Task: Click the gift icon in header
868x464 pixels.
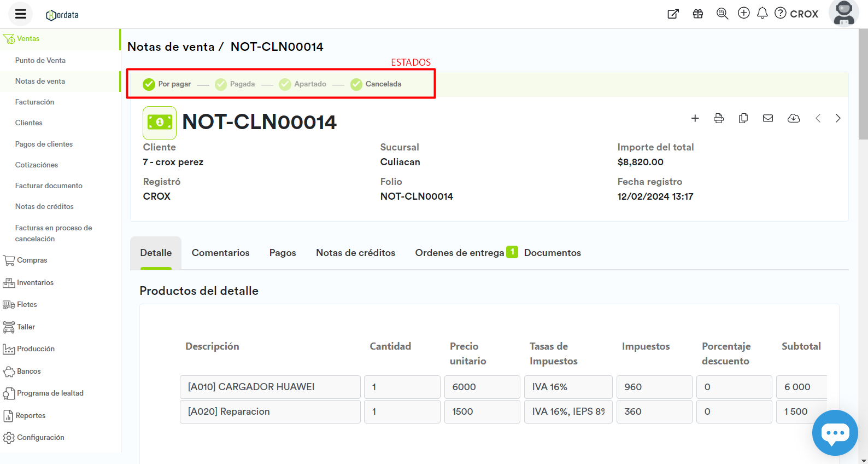Action: 698,14
